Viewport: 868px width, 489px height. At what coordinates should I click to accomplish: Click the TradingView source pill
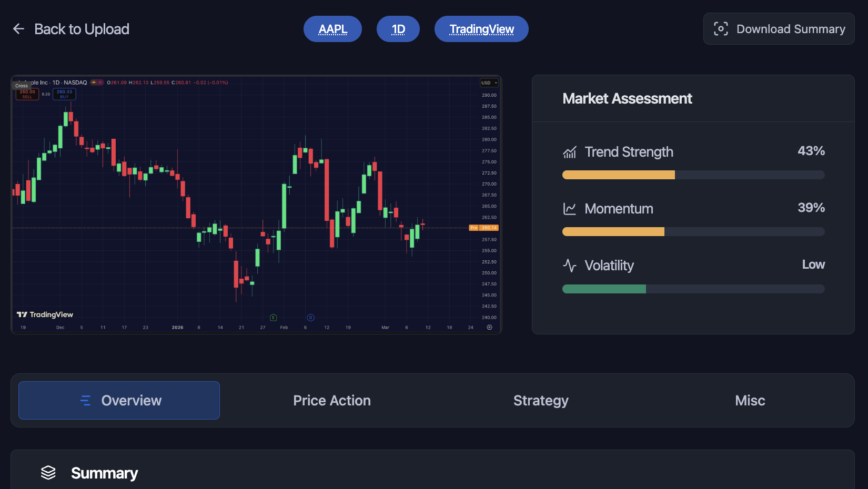tap(481, 29)
